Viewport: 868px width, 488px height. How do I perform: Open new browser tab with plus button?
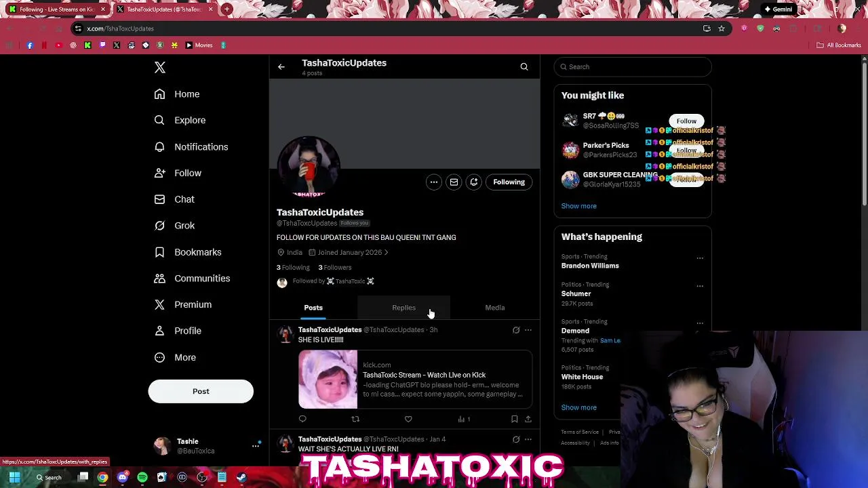click(226, 9)
